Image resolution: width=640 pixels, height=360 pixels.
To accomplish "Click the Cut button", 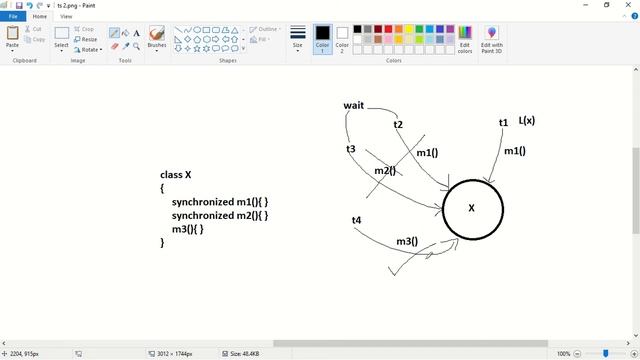I will point(33,29).
